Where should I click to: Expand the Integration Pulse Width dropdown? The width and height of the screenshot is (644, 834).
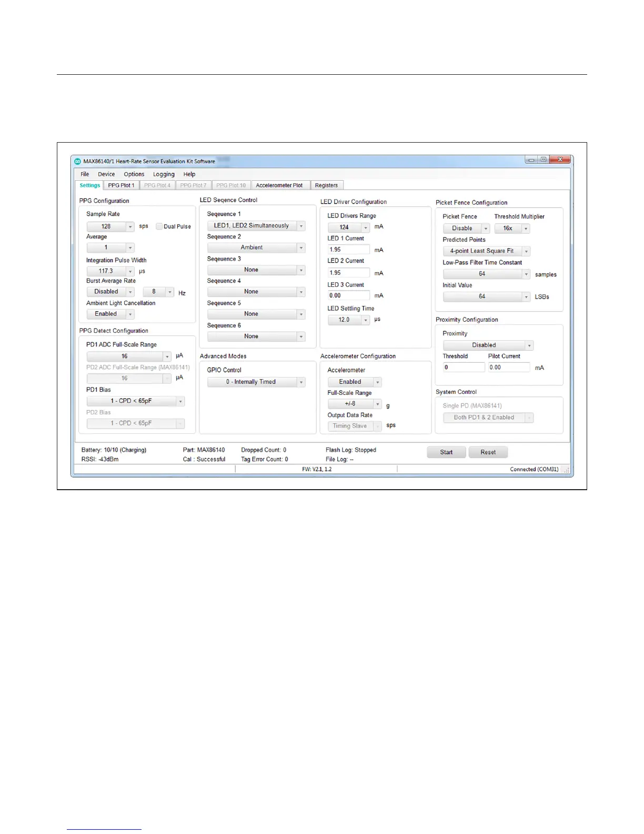tap(110, 271)
